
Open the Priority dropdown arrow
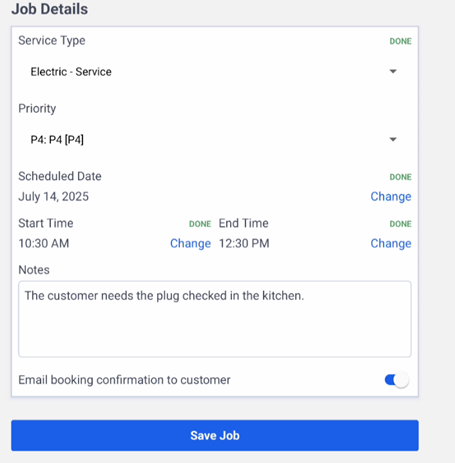tap(393, 139)
